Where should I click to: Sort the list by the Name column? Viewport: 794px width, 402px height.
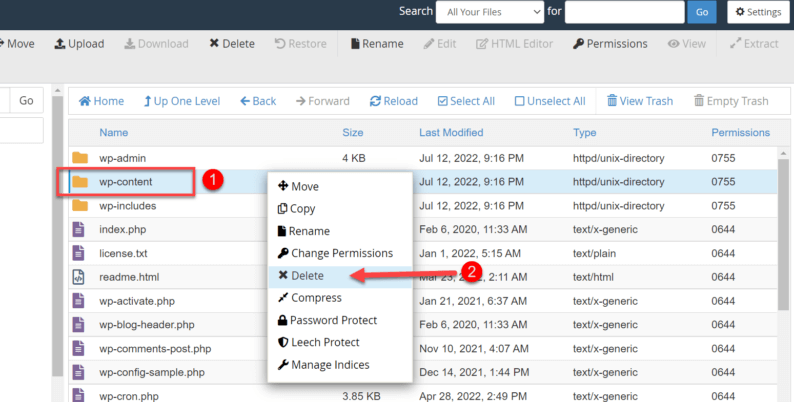113,133
